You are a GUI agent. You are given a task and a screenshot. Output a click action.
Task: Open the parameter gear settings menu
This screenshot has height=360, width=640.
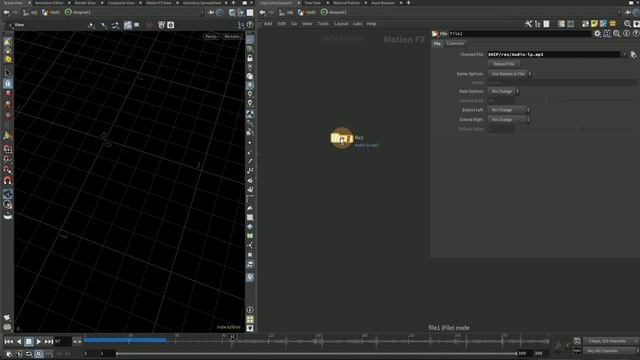[x=597, y=33]
